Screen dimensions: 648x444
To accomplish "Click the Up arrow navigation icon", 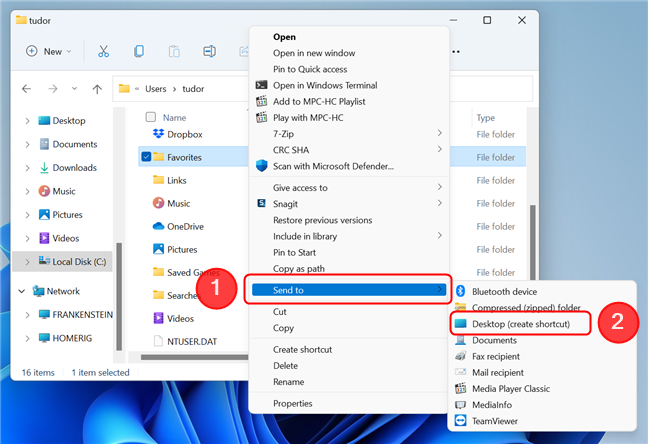I will tap(97, 89).
